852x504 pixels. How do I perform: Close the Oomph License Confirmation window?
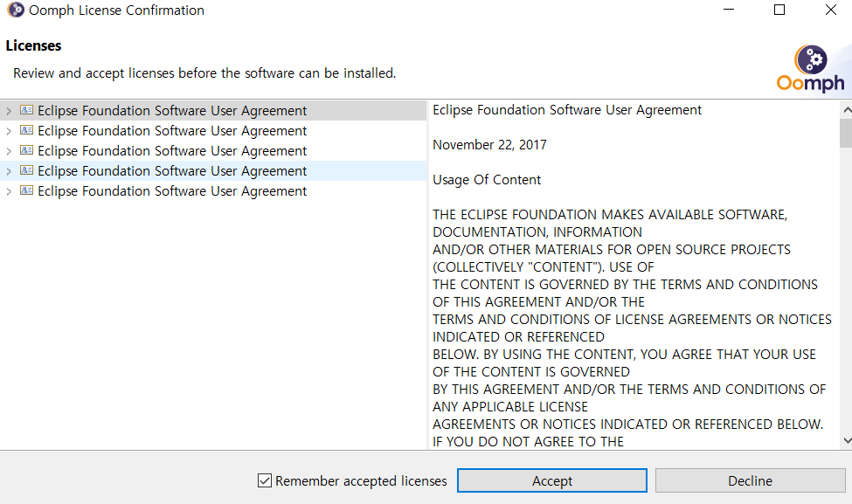[831, 10]
